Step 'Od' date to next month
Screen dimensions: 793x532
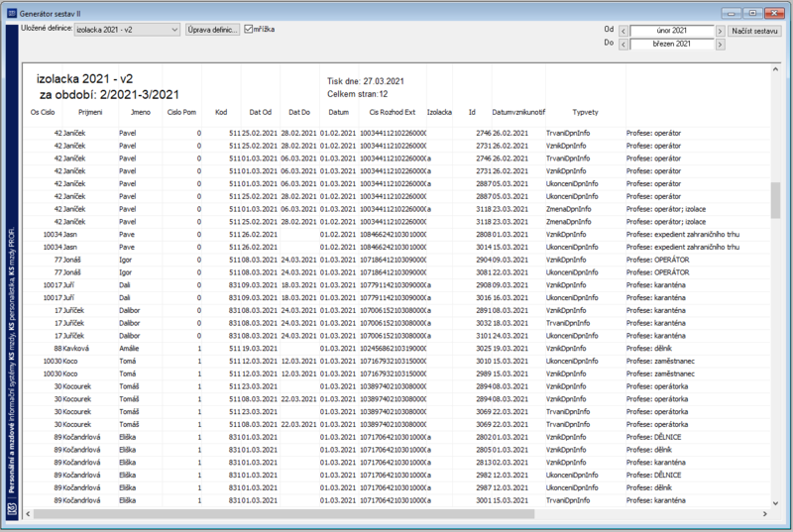point(720,32)
